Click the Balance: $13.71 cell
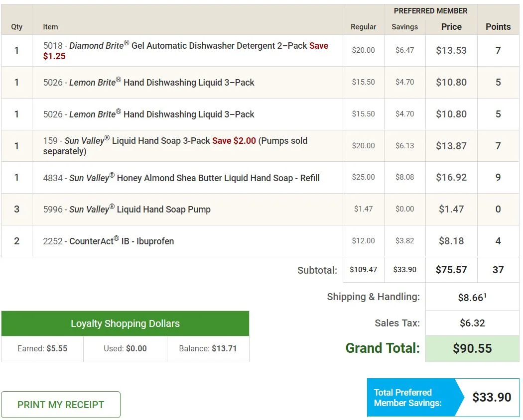 tap(208, 349)
